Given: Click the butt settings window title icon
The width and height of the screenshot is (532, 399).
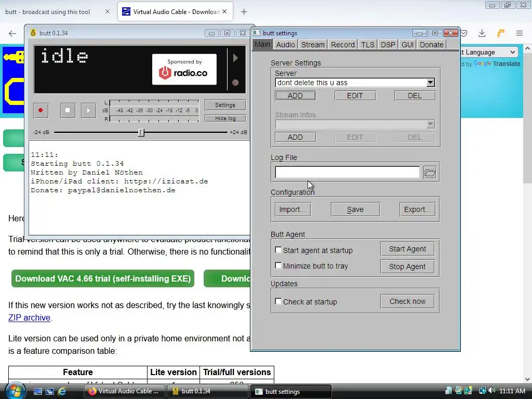Looking at the screenshot, I should (257, 33).
